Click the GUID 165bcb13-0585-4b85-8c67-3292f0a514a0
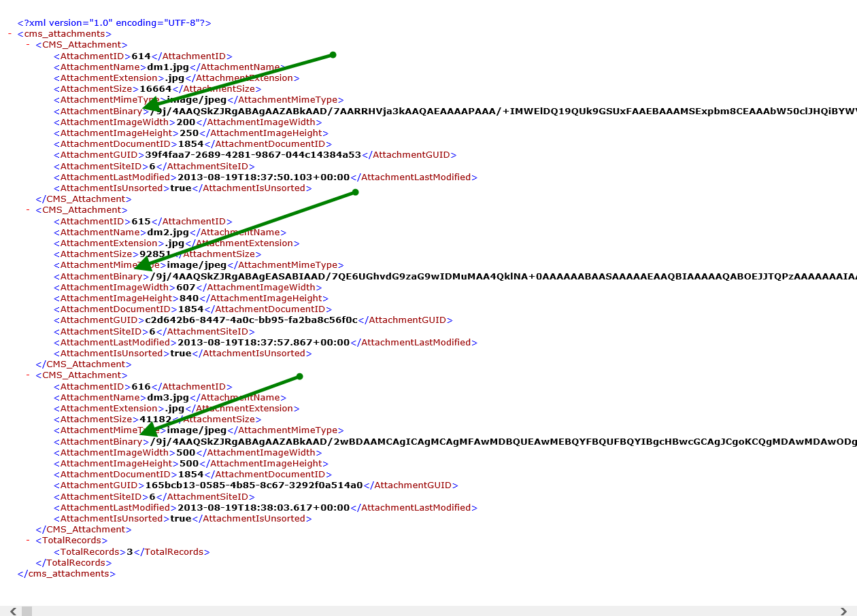 pyautogui.click(x=254, y=485)
